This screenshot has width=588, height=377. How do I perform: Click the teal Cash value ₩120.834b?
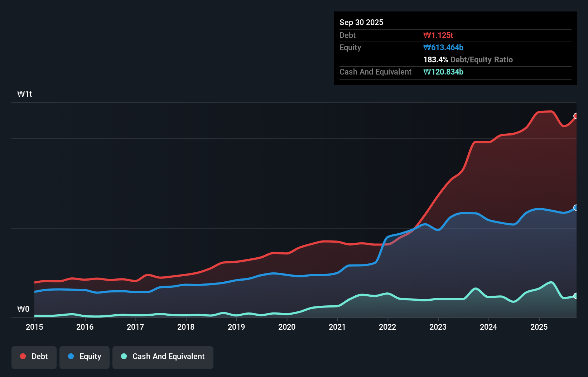click(x=443, y=72)
